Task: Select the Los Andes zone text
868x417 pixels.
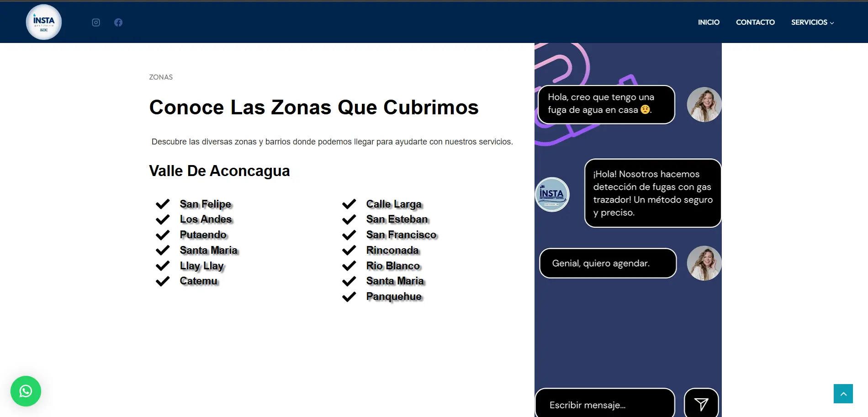Action: [206, 219]
